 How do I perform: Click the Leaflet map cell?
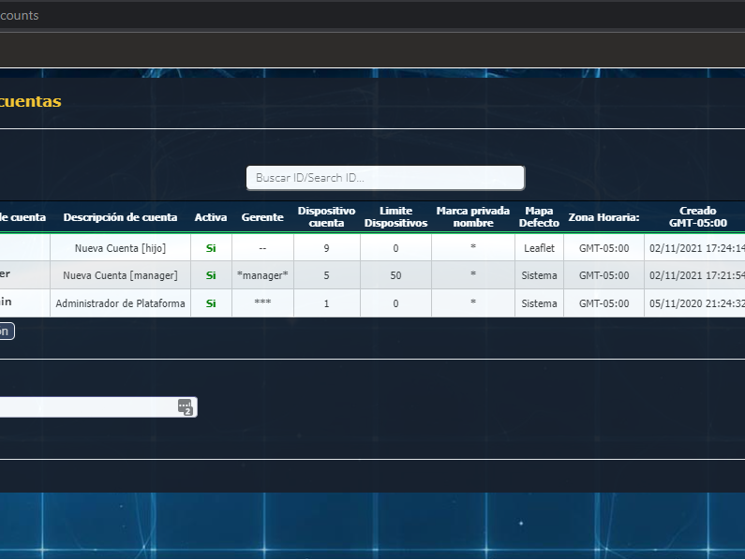(x=539, y=248)
